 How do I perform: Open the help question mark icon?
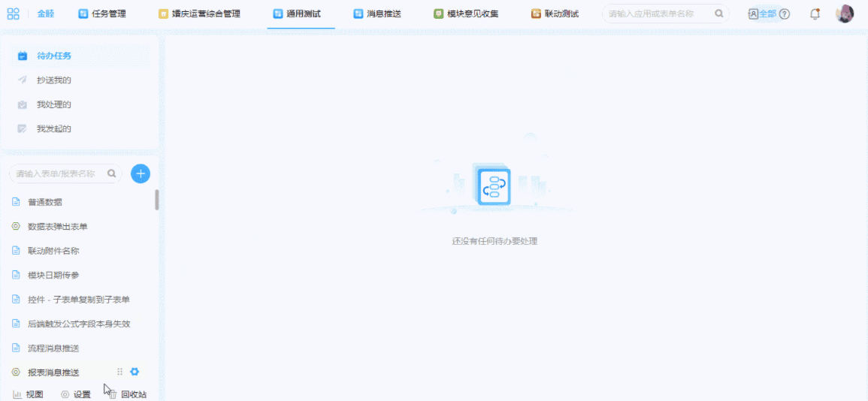point(785,14)
